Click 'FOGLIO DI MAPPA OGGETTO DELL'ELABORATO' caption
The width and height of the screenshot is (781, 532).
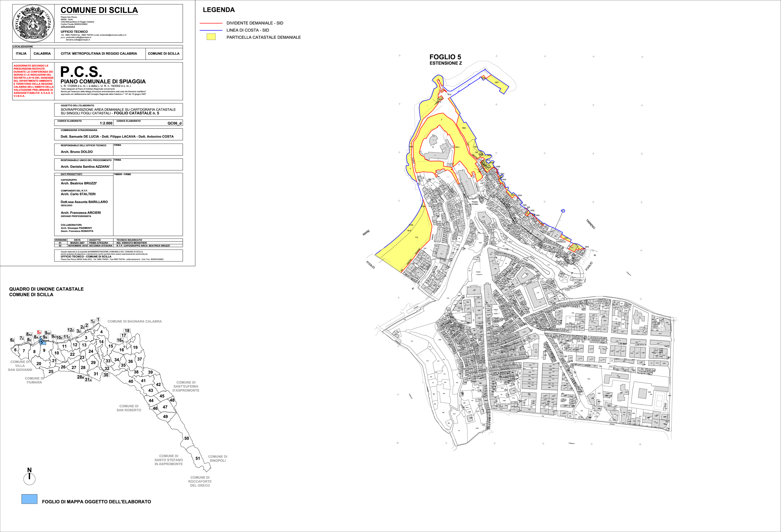97,502
